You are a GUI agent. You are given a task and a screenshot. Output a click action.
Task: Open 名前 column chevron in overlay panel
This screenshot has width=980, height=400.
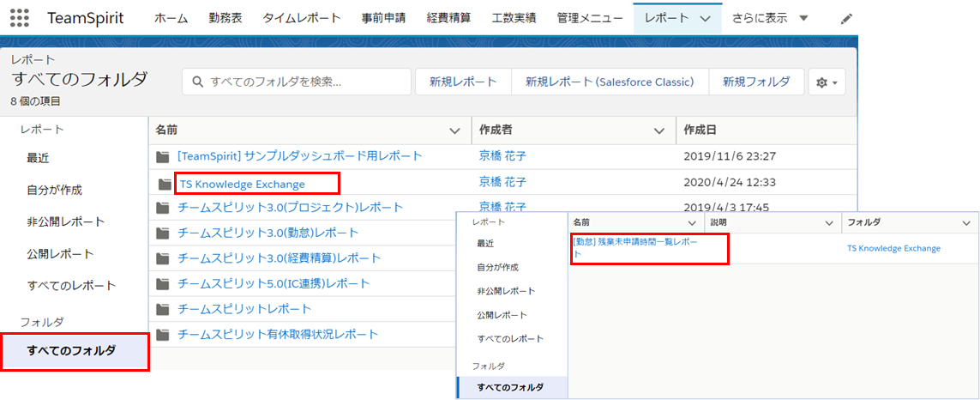coord(692,223)
